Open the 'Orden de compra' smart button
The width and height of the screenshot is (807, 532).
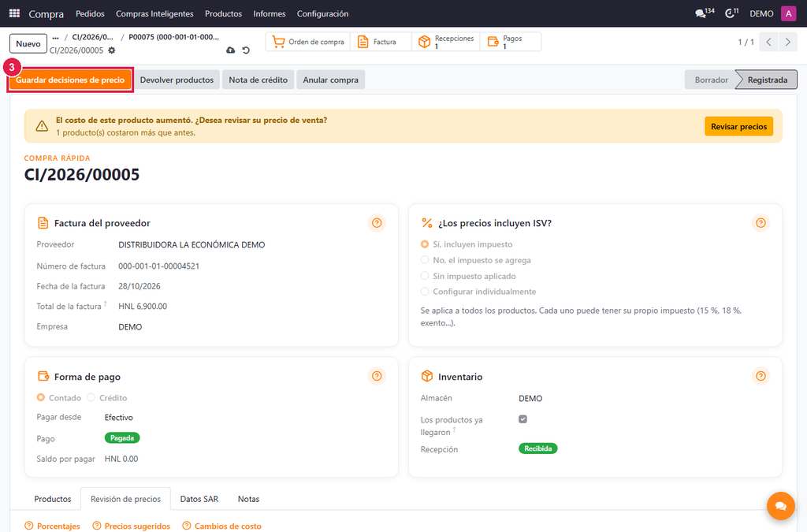(308, 42)
